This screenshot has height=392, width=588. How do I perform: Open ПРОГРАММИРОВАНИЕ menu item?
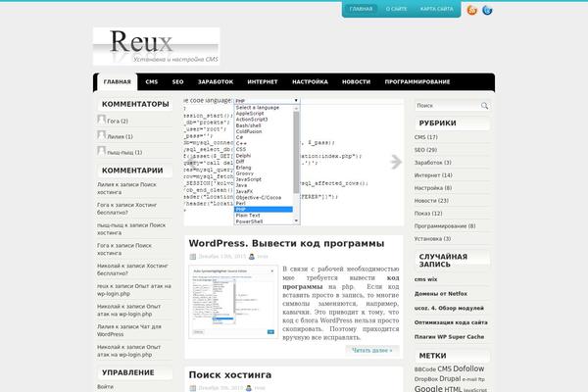click(417, 81)
